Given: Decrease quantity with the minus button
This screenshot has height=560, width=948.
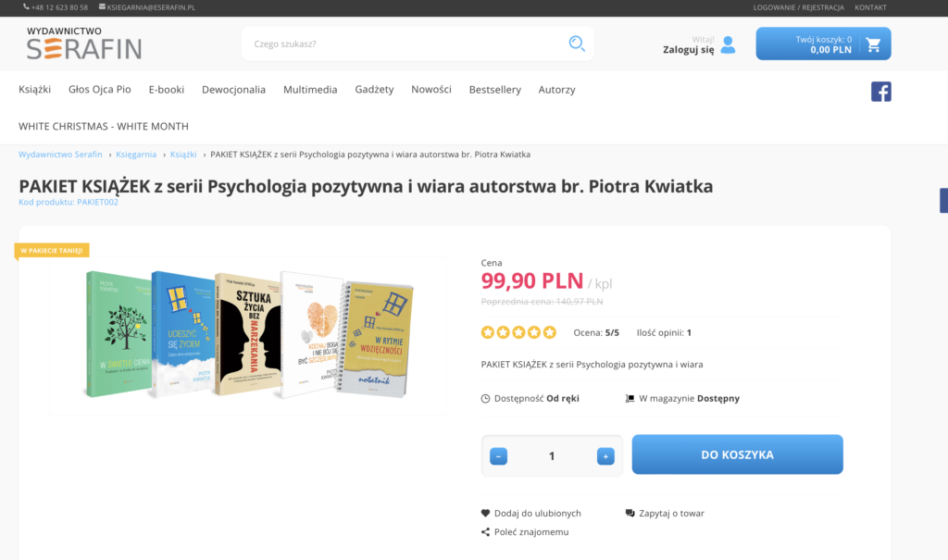Looking at the screenshot, I should pos(498,456).
